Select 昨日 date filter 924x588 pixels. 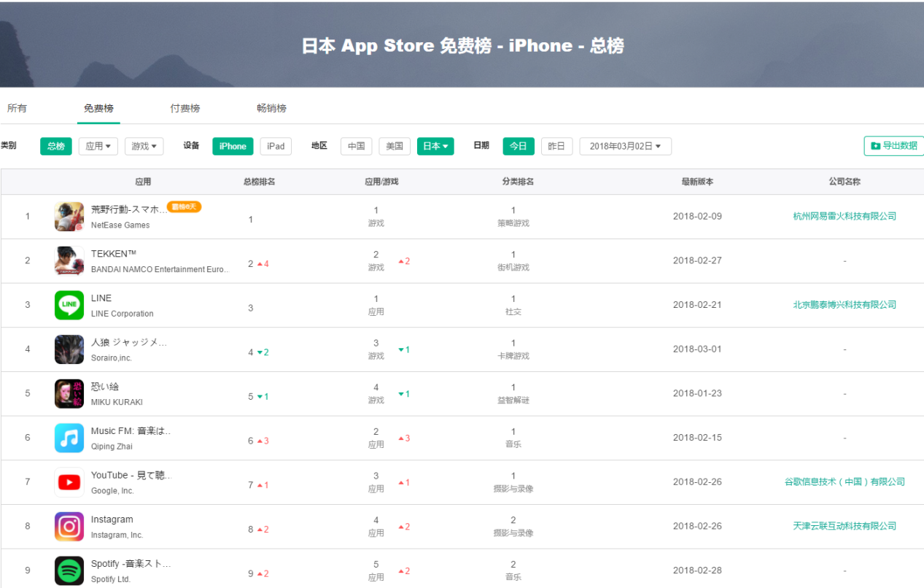(x=556, y=146)
